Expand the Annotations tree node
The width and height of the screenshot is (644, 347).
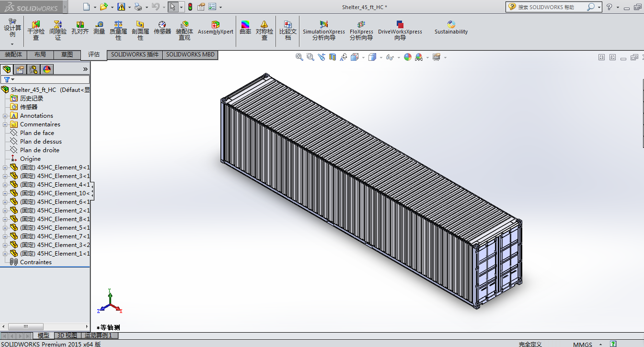(x=5, y=116)
